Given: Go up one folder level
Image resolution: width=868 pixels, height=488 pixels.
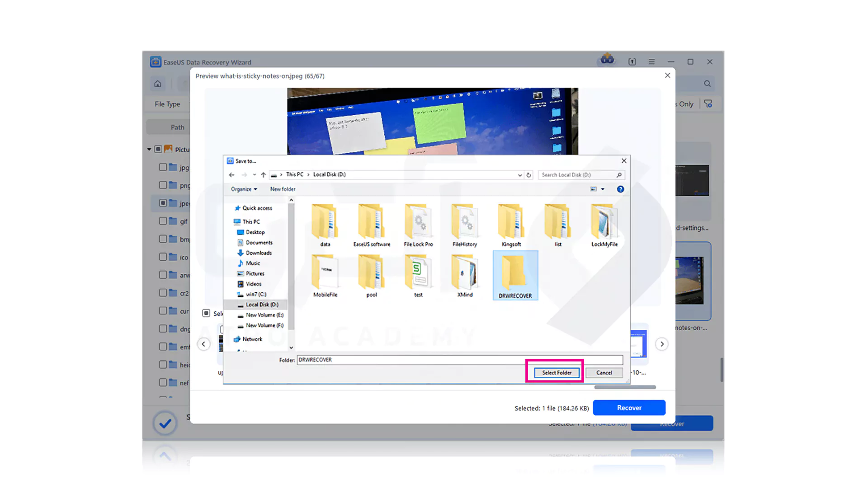Looking at the screenshot, I should click(264, 175).
